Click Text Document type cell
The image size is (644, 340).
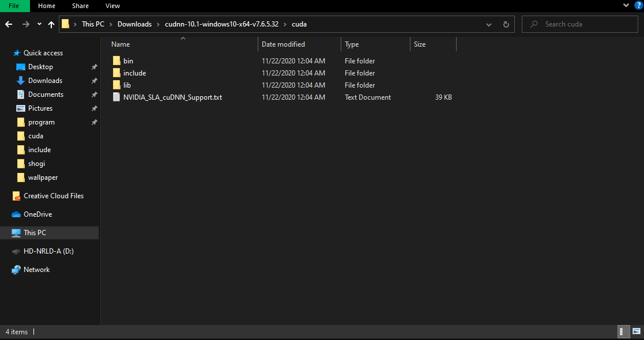click(x=368, y=97)
